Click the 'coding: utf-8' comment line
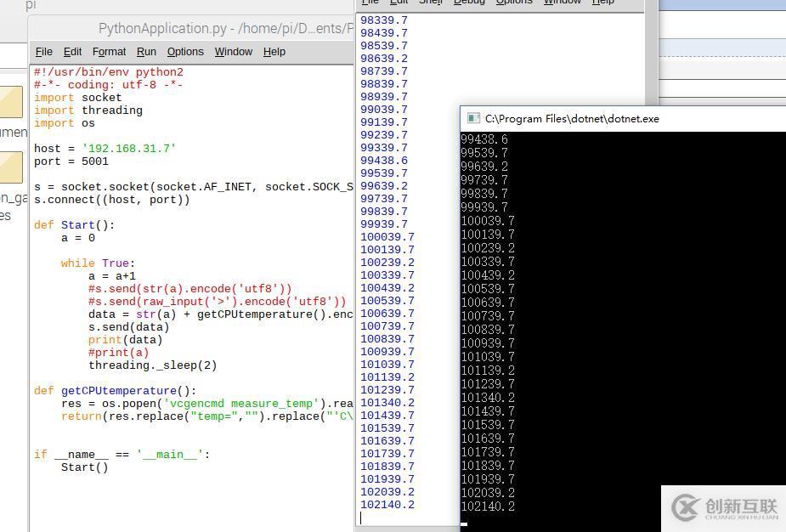Image resolution: width=786 pixels, height=532 pixels. [x=108, y=85]
